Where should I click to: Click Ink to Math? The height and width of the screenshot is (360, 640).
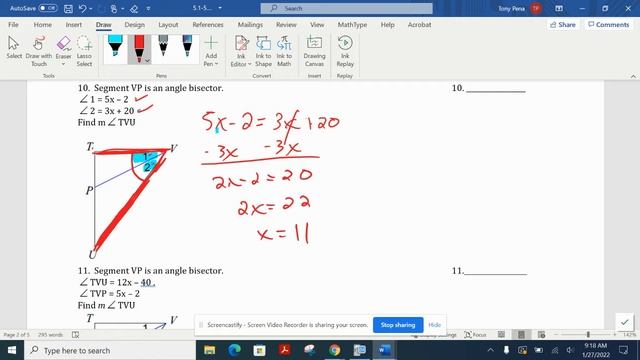pos(284,51)
